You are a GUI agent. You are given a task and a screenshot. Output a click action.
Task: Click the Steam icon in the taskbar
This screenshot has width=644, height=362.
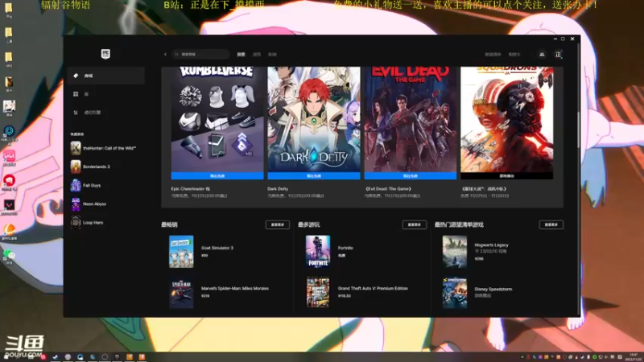(56, 357)
